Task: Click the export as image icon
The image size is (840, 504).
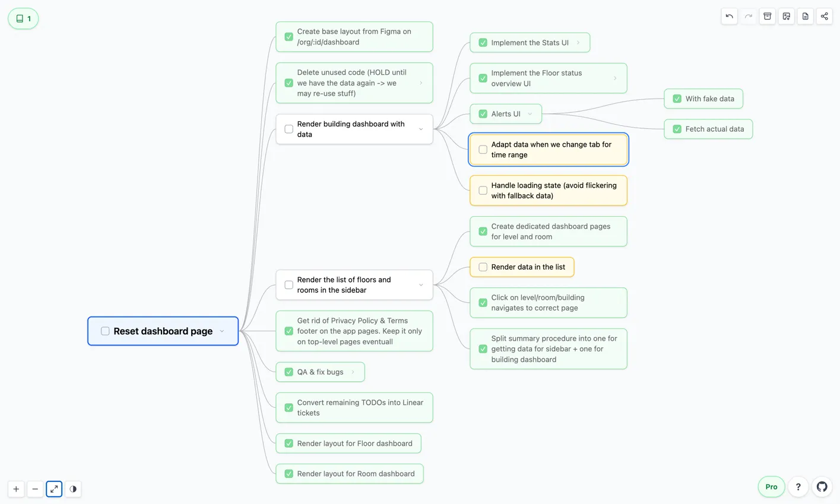Action: (786, 17)
